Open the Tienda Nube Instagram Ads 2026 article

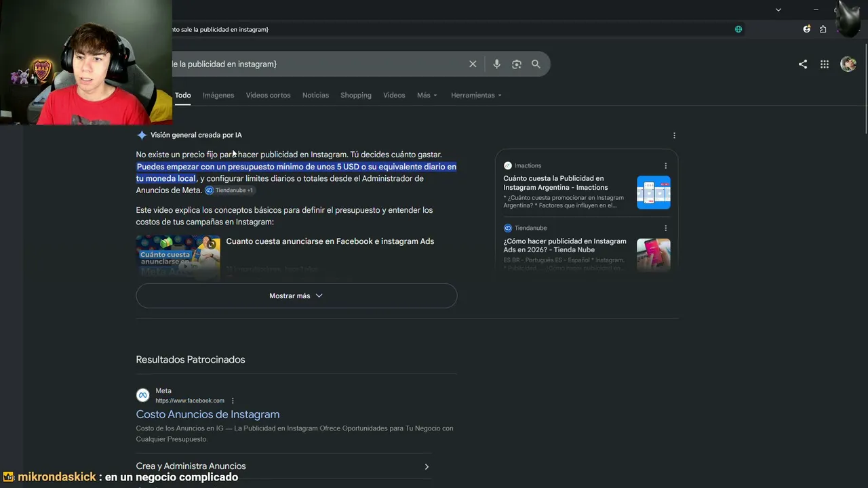pyautogui.click(x=565, y=245)
